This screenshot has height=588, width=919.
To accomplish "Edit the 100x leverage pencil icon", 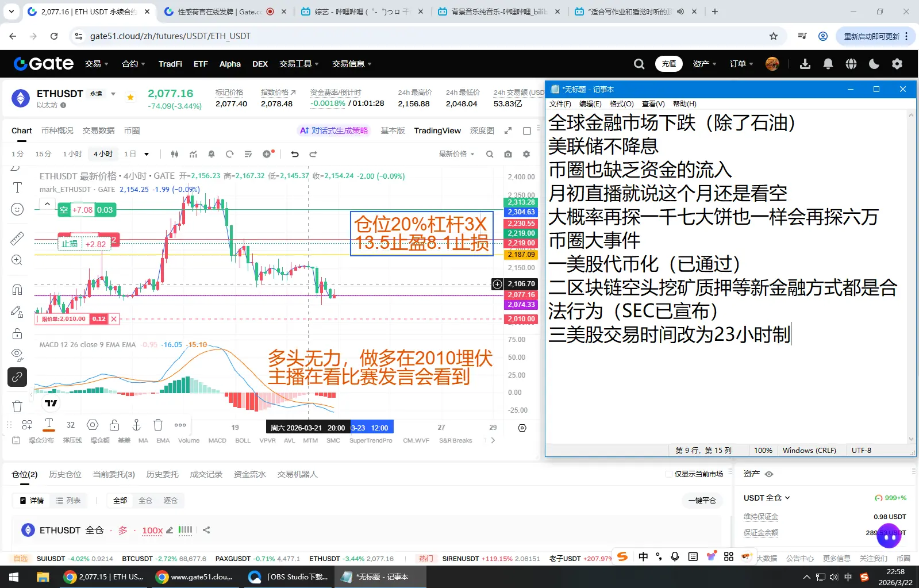I will tap(170, 530).
